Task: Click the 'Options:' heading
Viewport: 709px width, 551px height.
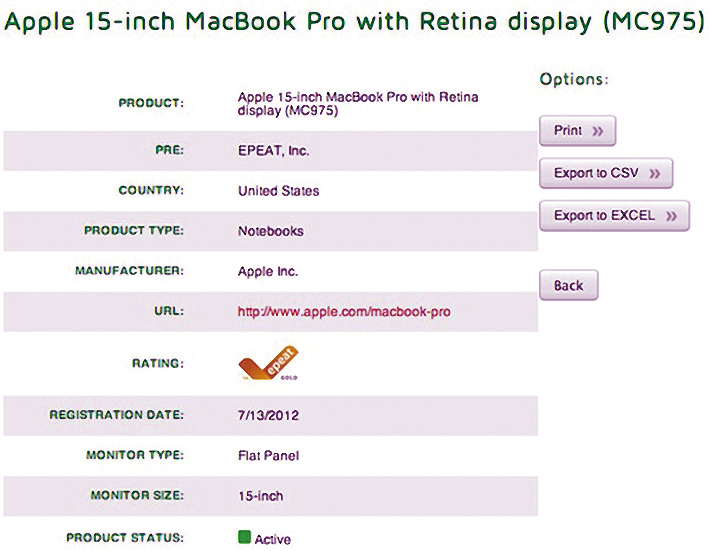Action: [574, 79]
